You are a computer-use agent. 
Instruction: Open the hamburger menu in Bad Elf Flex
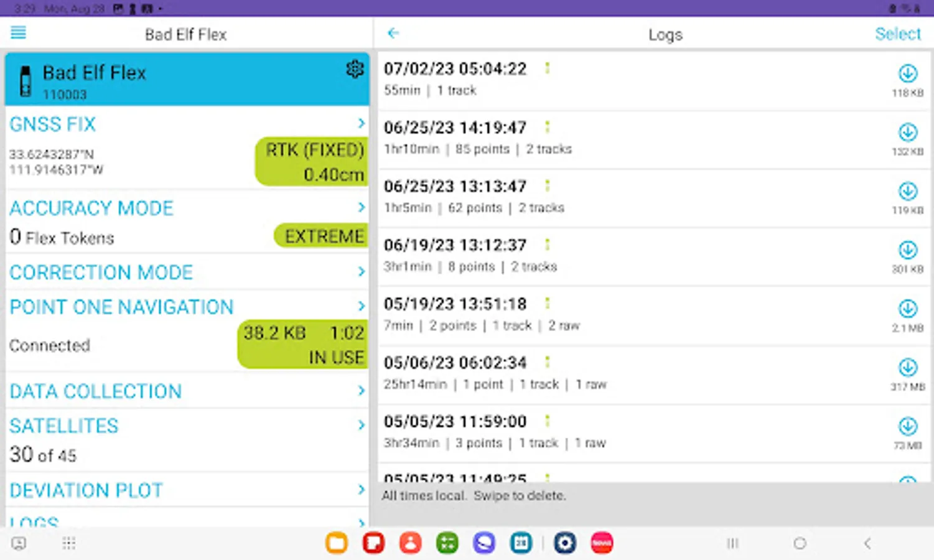point(19,32)
